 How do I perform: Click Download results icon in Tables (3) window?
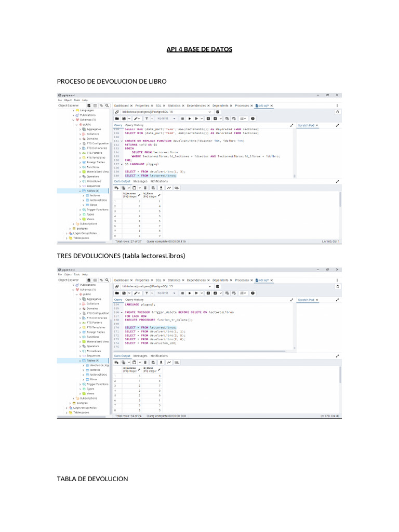tap(161, 188)
